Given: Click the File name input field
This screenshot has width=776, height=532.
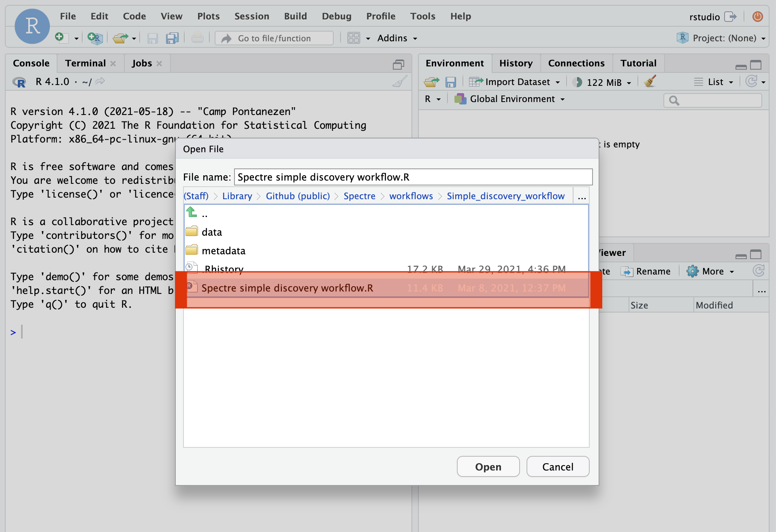Looking at the screenshot, I should pos(413,177).
